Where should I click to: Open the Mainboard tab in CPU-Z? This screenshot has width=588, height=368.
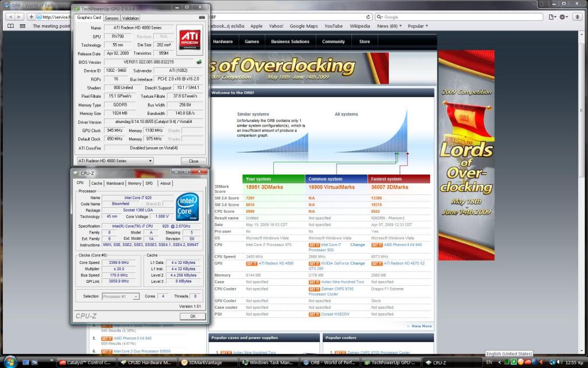click(x=115, y=183)
